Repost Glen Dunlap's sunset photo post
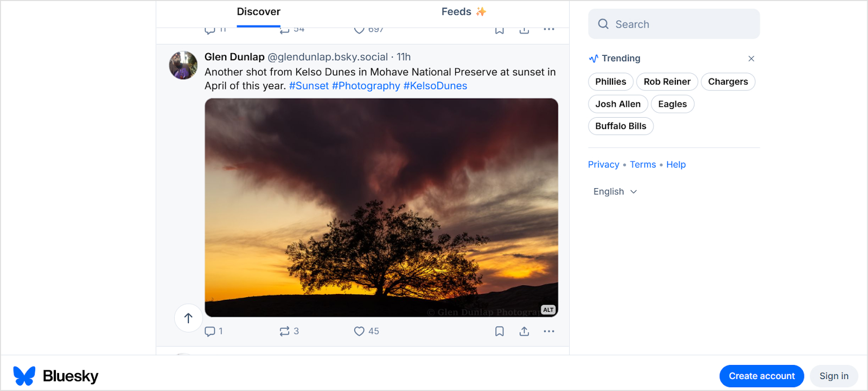 [x=284, y=331]
